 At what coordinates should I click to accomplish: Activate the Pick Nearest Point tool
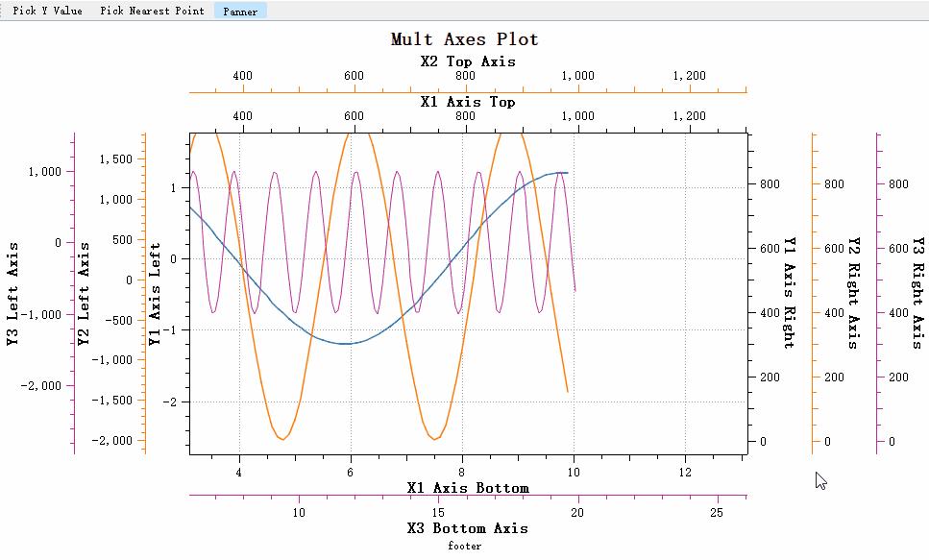[152, 11]
